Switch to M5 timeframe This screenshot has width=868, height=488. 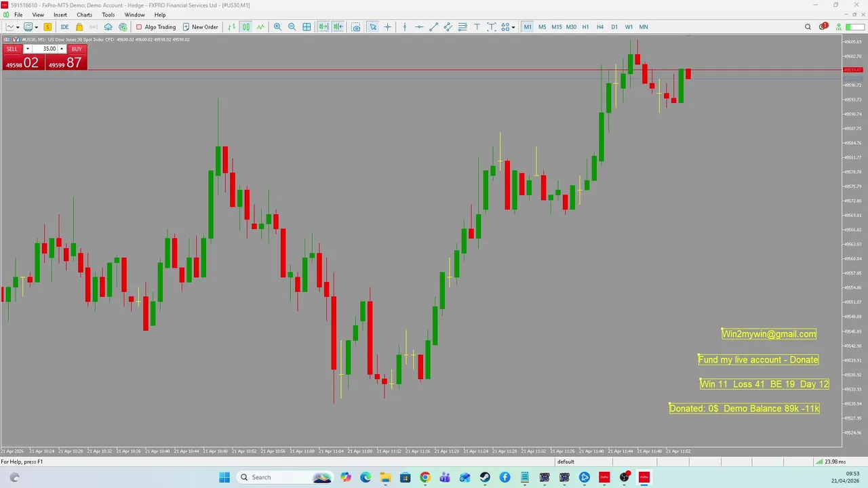542,27
